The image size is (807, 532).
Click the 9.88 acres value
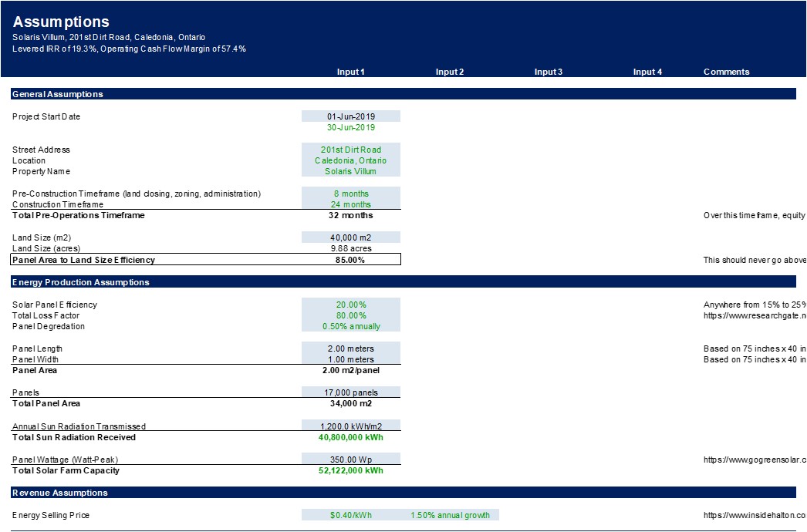click(x=351, y=248)
